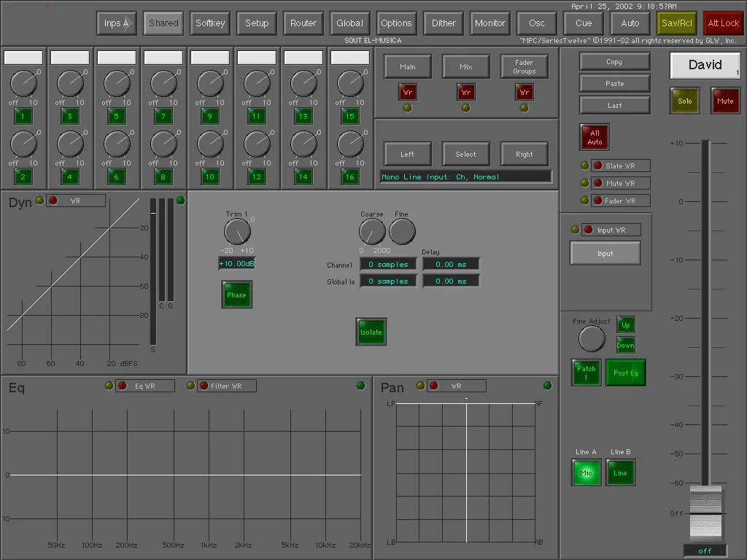Toggle the green Phase button
The width and height of the screenshot is (747, 560).
point(237,295)
